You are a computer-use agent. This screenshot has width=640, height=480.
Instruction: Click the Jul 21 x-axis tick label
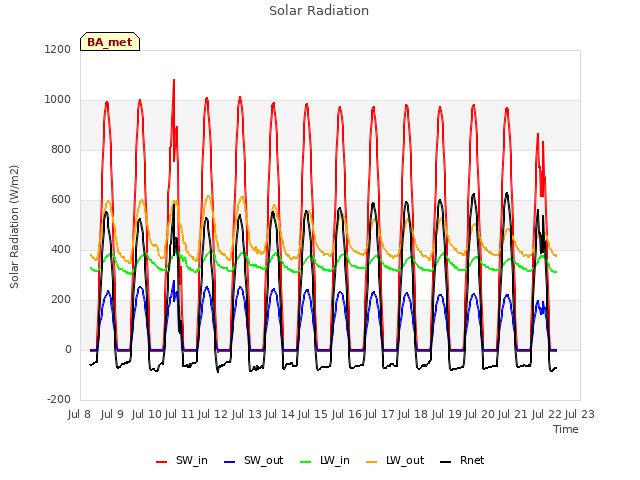[x=513, y=414]
